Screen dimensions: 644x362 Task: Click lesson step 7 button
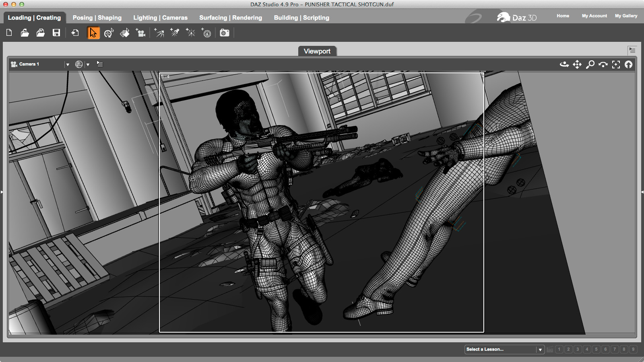tap(615, 349)
